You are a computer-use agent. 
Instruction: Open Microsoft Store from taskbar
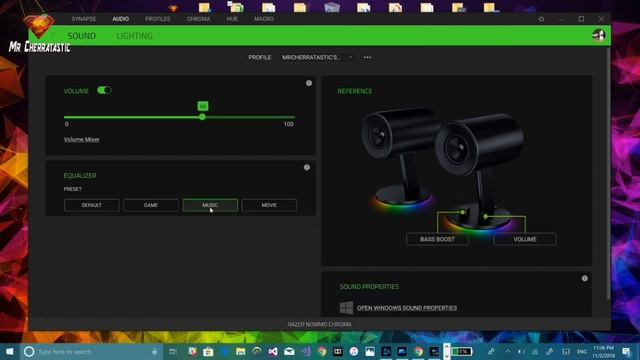(208, 351)
